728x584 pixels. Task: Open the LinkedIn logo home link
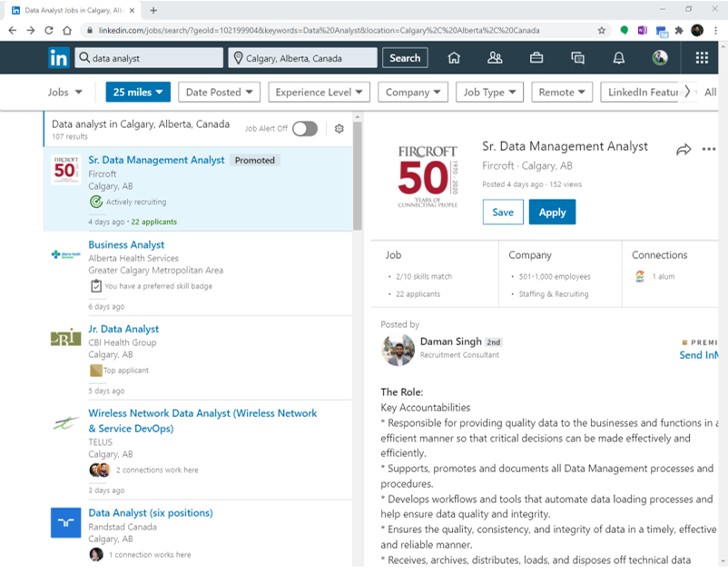(59, 58)
